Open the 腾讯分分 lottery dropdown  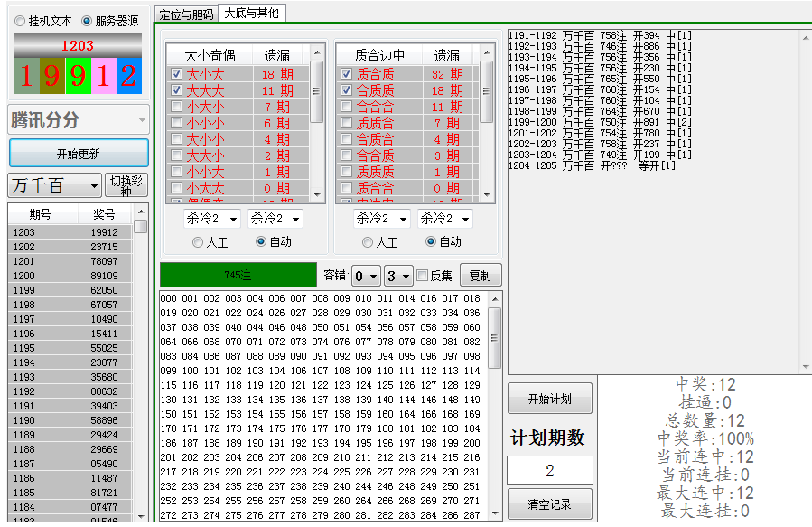tap(79, 119)
